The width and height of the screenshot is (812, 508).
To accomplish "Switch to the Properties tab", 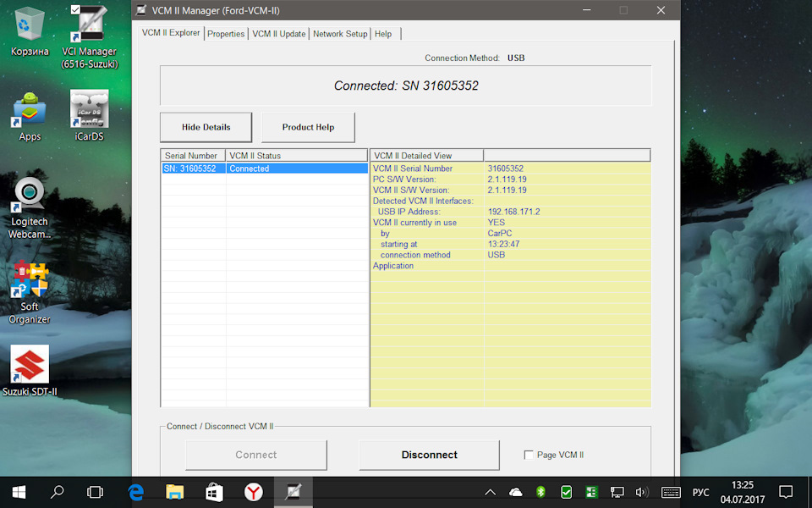I will (226, 34).
